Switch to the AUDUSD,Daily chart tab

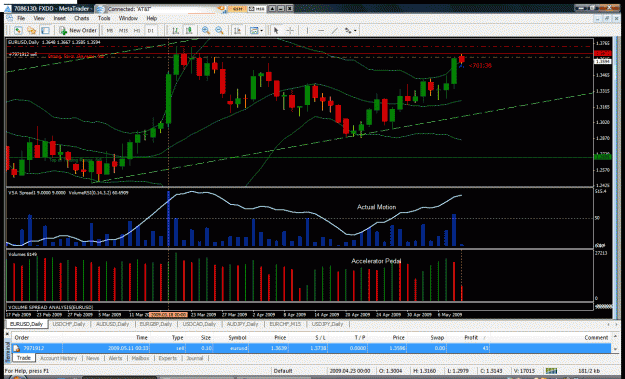point(112,324)
